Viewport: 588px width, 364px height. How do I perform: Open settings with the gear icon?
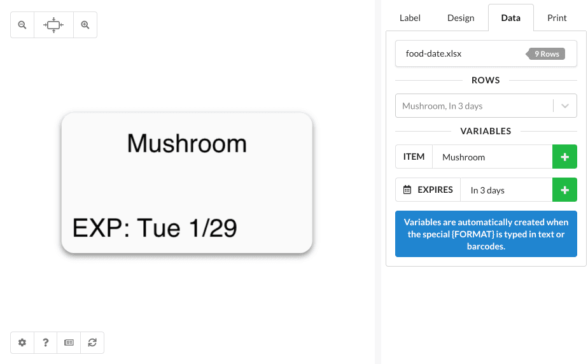point(22,342)
